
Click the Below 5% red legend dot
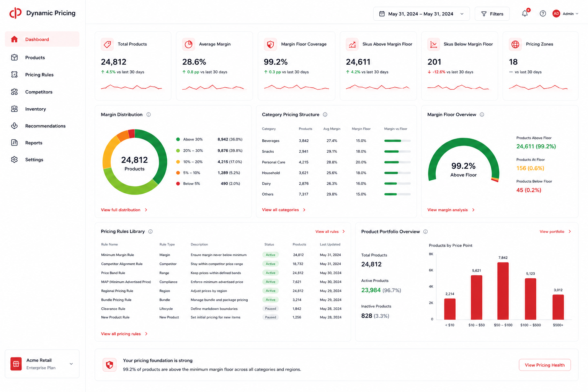(178, 184)
